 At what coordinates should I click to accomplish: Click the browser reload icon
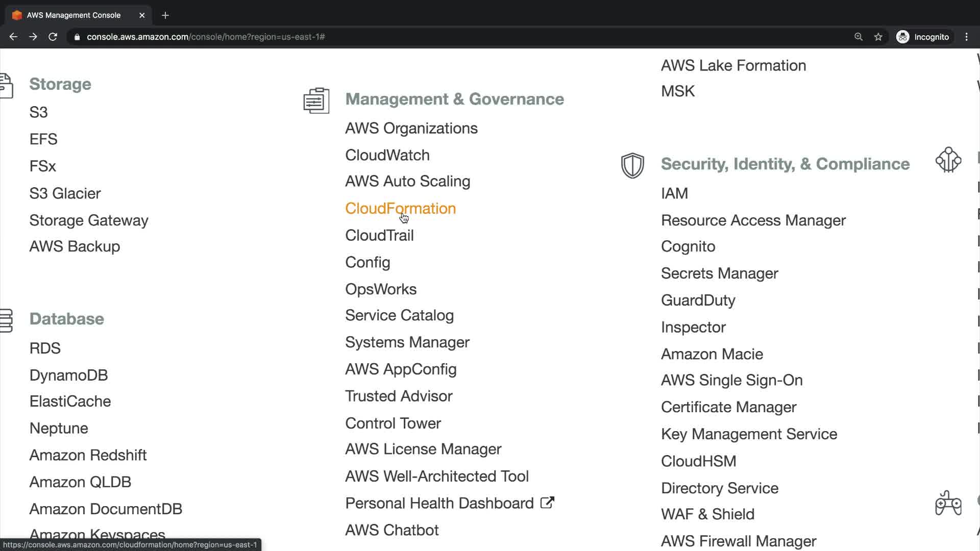53,37
